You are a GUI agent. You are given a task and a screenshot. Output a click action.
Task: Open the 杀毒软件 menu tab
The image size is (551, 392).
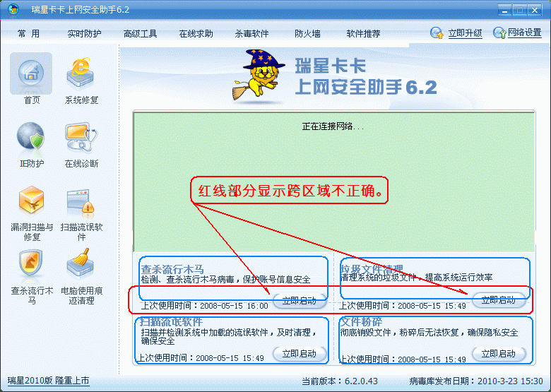251,34
